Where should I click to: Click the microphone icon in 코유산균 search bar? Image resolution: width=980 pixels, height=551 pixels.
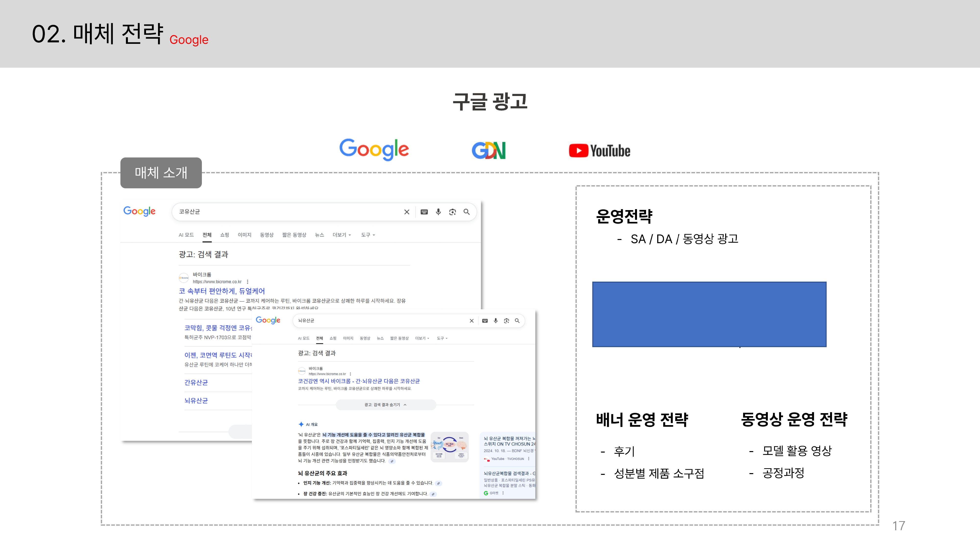[x=438, y=212]
